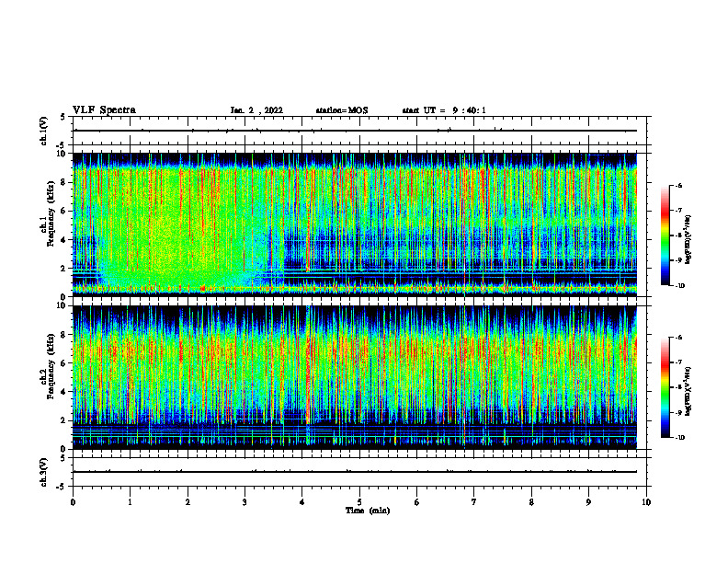Click the "-6" label on ch.2 color bar
The width and height of the screenshot is (728, 563).
[x=678, y=338]
